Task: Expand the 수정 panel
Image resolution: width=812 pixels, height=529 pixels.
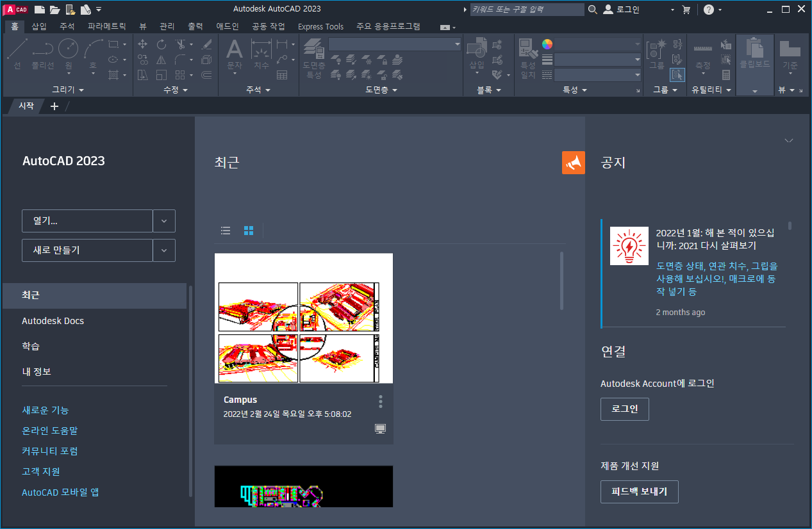Action: point(175,90)
